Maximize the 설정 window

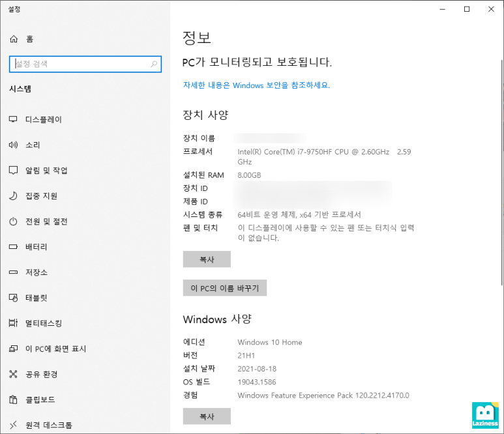(x=467, y=9)
